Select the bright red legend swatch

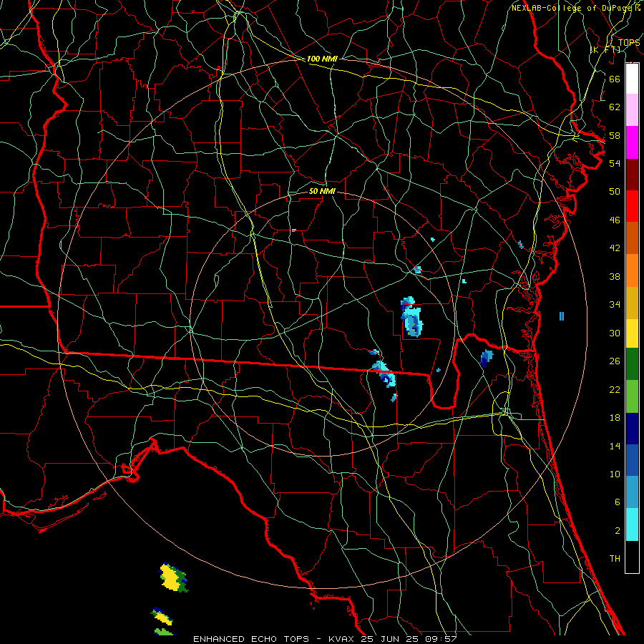point(632,206)
